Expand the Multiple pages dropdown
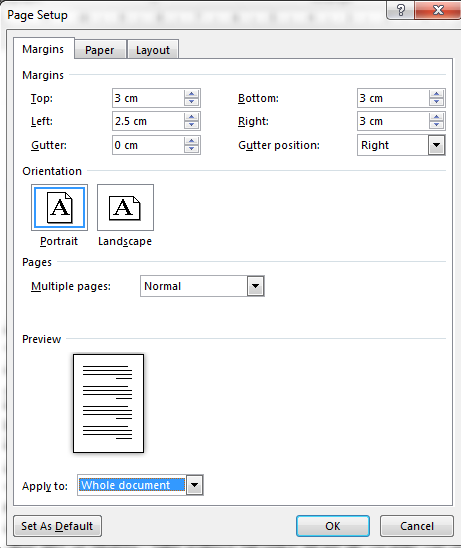This screenshot has width=461, height=548. click(255, 286)
